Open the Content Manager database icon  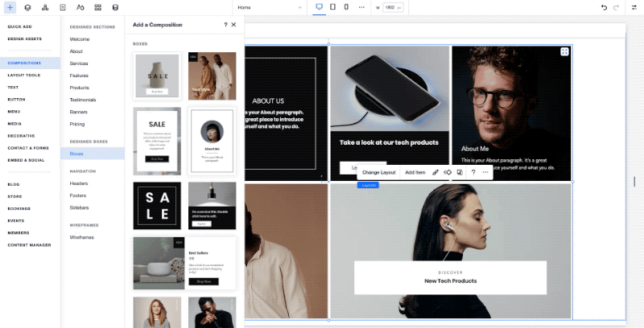coord(115,7)
